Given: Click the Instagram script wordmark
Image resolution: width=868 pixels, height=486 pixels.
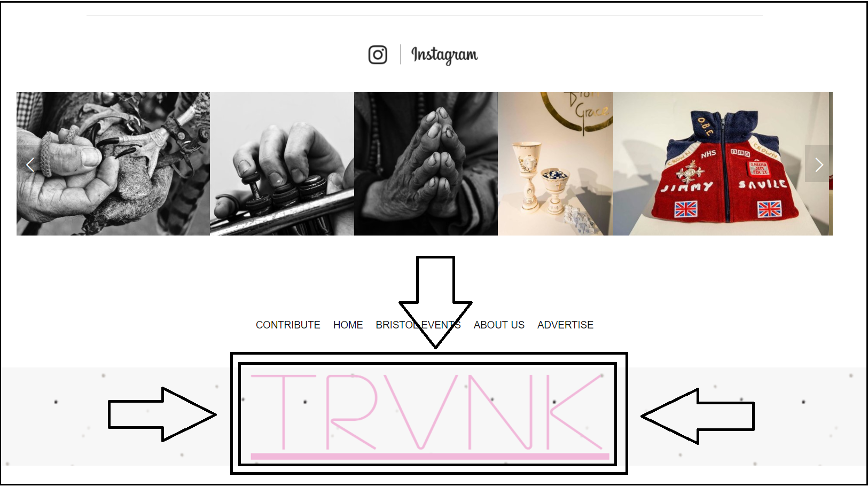Looking at the screenshot, I should 444,55.
